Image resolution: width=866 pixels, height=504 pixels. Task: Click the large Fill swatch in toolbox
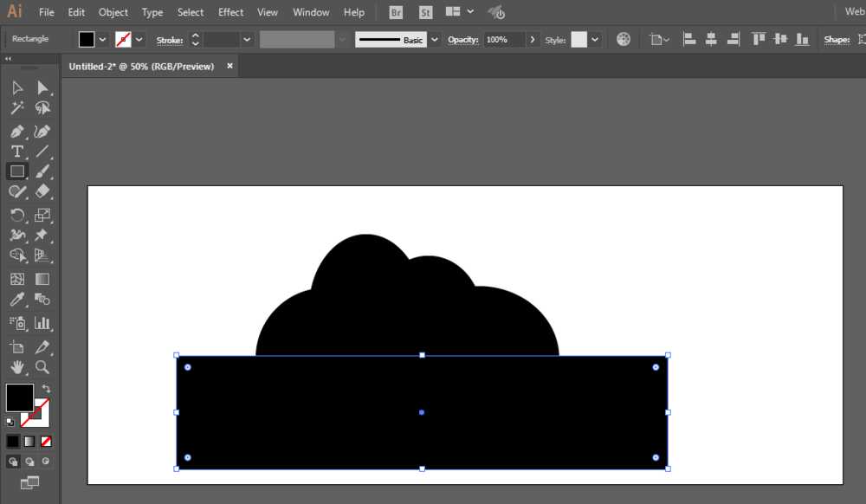19,397
